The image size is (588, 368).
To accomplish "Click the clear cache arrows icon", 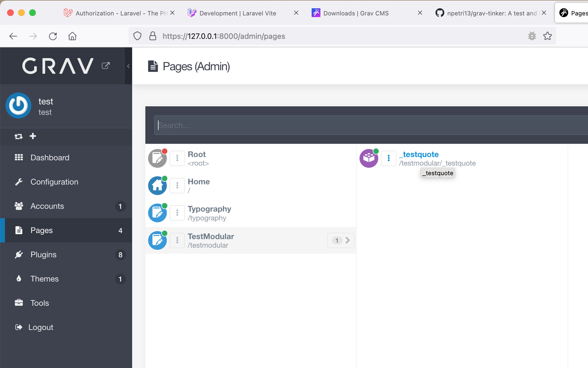I will (18, 136).
